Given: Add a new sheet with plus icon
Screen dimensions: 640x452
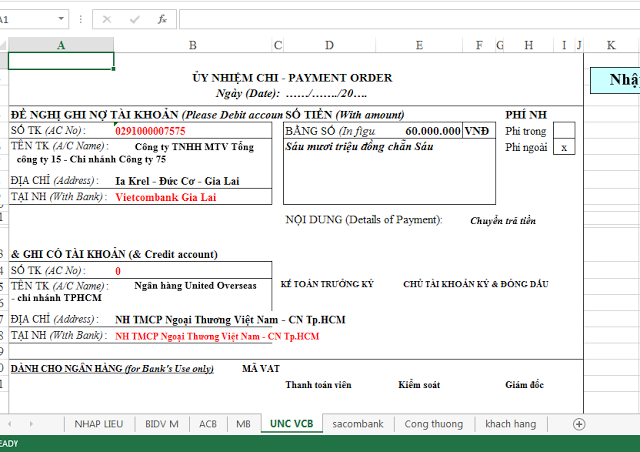Looking at the screenshot, I should (x=578, y=424).
